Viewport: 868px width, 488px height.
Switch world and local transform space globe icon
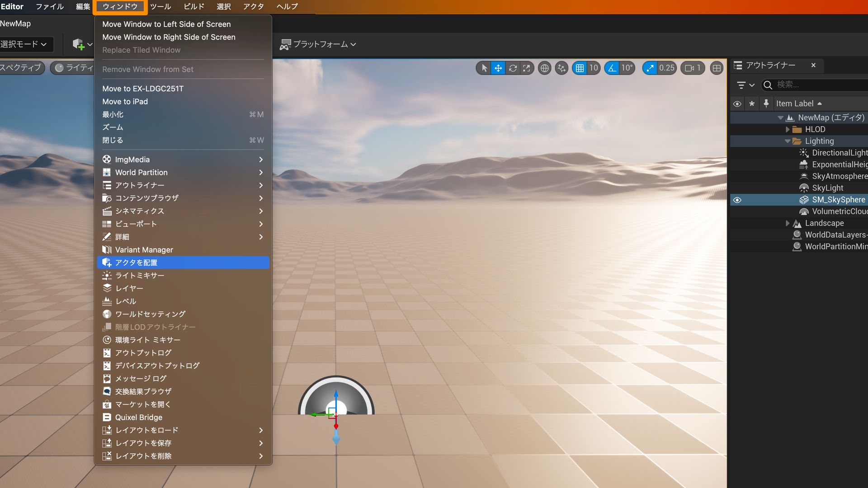(544, 68)
